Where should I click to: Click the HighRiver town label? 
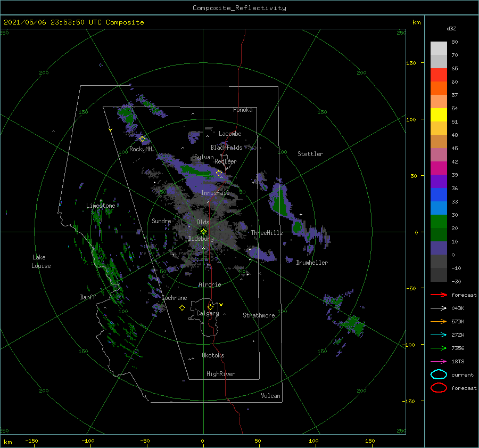[221, 374]
